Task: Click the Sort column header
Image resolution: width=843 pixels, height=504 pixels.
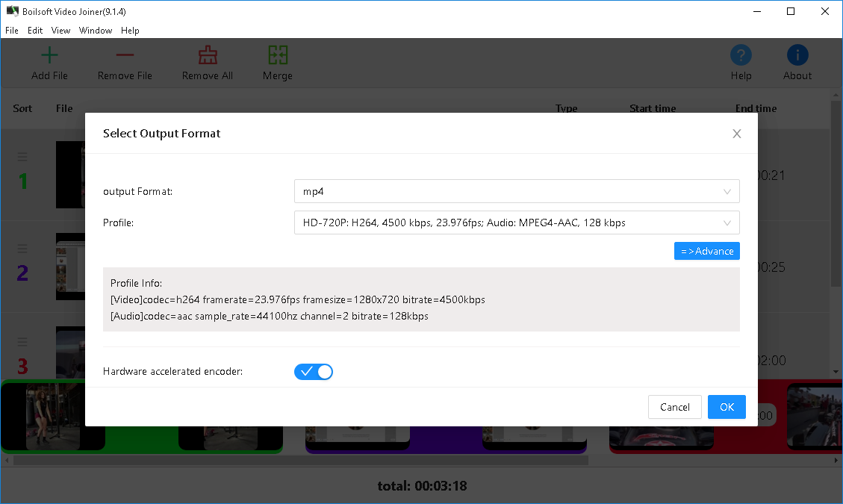Action: 22,109
